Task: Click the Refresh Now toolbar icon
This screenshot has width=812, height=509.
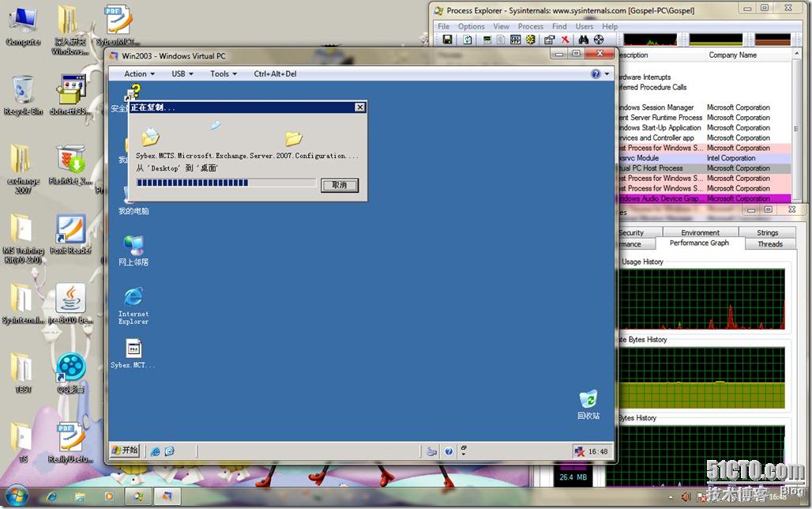Action: coord(468,40)
